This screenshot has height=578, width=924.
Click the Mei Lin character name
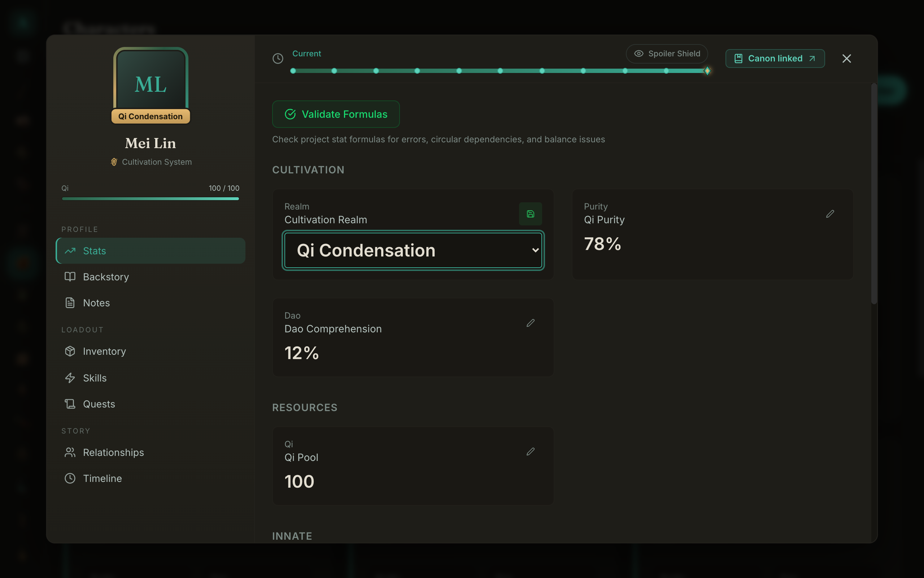tap(151, 143)
